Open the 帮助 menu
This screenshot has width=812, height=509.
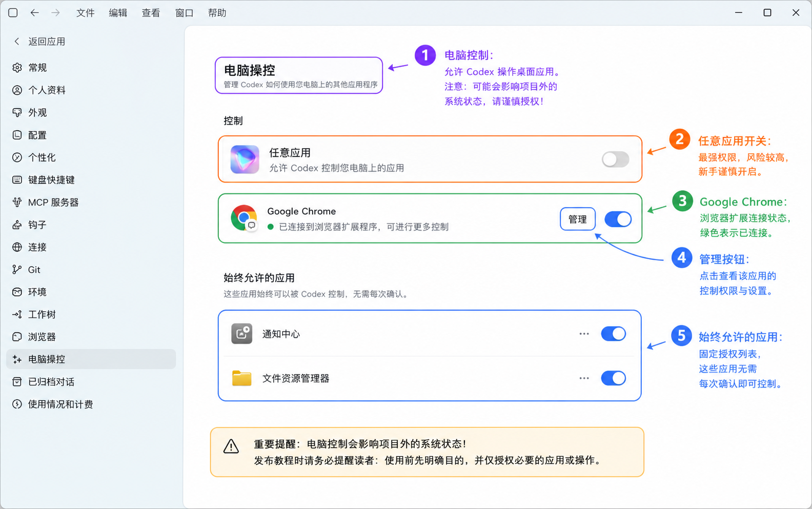click(217, 13)
